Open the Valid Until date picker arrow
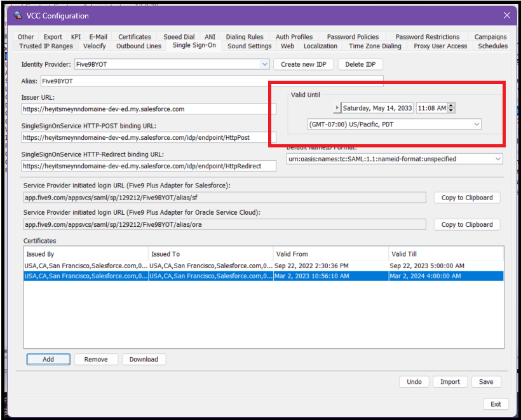Screen dimensions: 521x420 [337, 108]
